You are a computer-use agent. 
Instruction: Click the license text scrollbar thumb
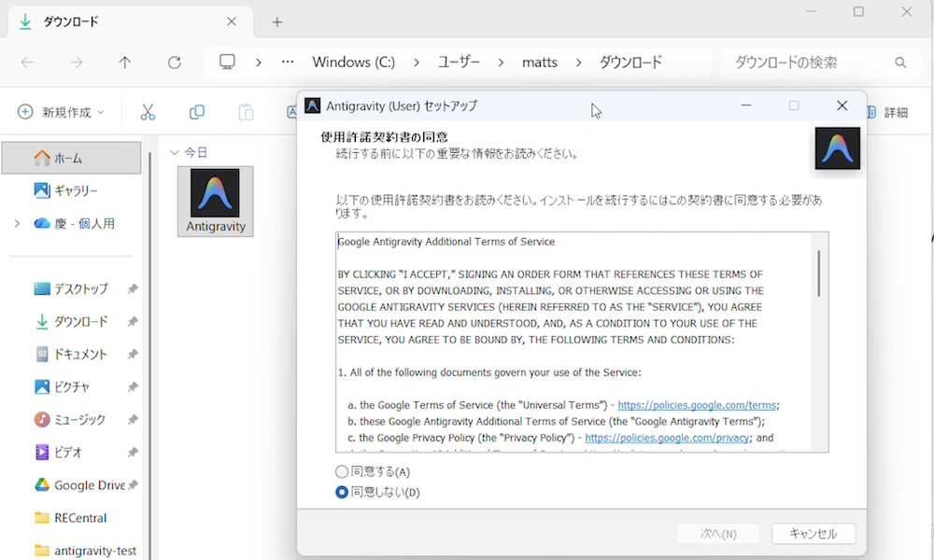[x=819, y=273]
